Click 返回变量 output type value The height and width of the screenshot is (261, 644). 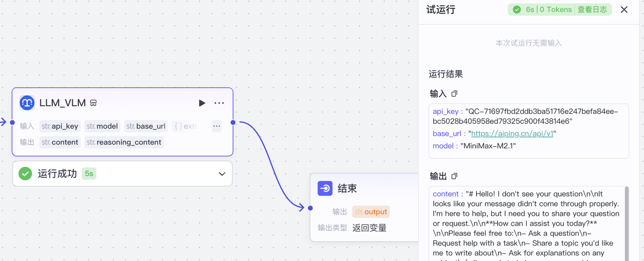click(x=369, y=228)
